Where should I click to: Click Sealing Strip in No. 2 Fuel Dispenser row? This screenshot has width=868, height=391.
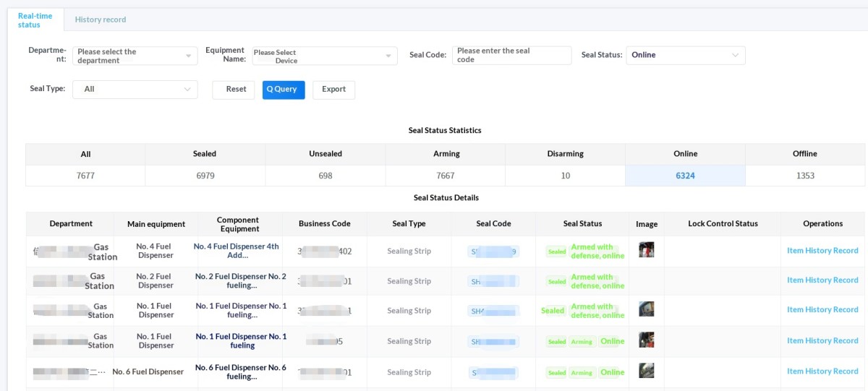click(409, 281)
